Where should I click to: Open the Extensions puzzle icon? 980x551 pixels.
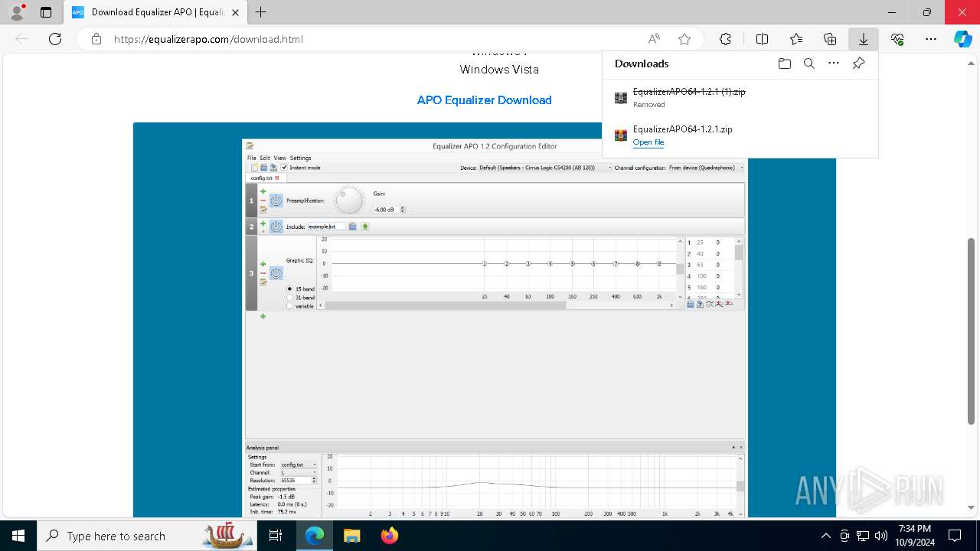(x=725, y=39)
